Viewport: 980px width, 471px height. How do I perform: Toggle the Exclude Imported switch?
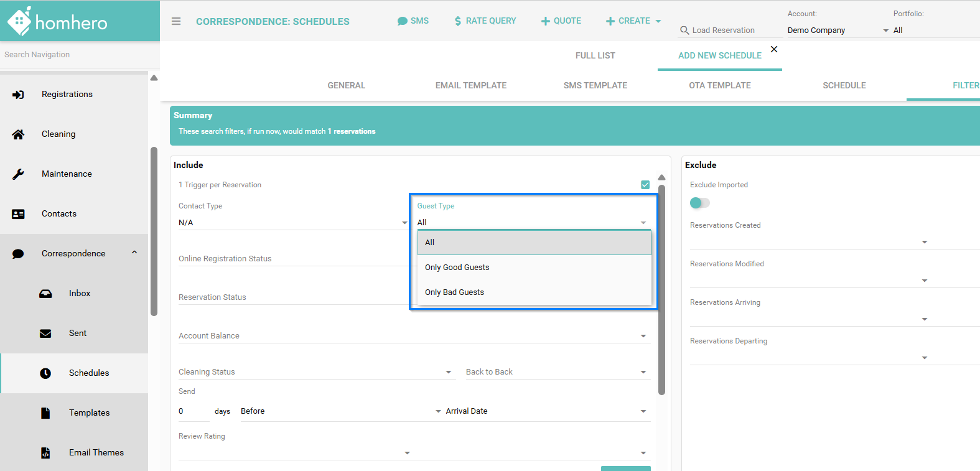[x=699, y=203]
